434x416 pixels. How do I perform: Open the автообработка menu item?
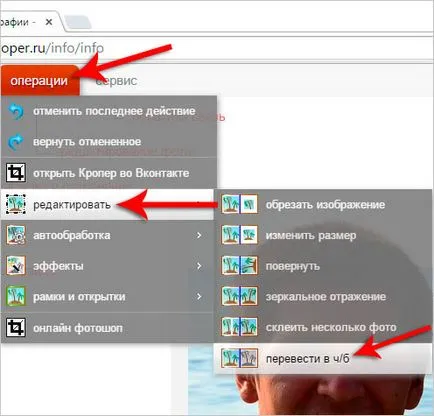(x=107, y=235)
